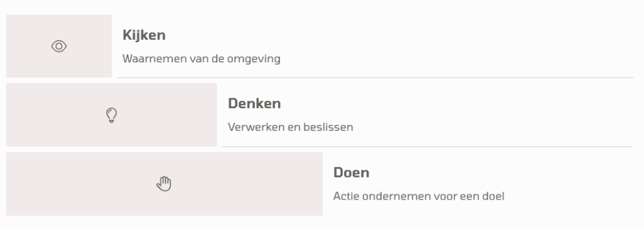Click the word 'Actie' under Doen
The width and height of the screenshot is (644, 228).
point(345,196)
